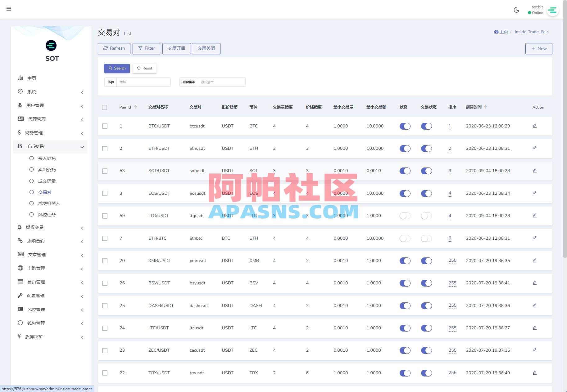
Task: Expand the 用户管理 menu section
Action: [50, 105]
